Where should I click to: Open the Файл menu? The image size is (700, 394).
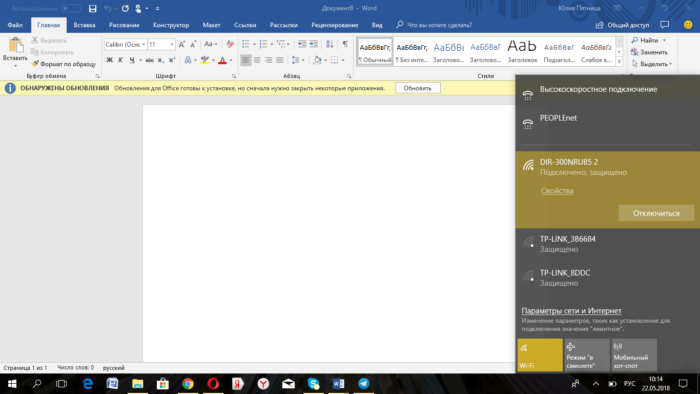point(15,25)
